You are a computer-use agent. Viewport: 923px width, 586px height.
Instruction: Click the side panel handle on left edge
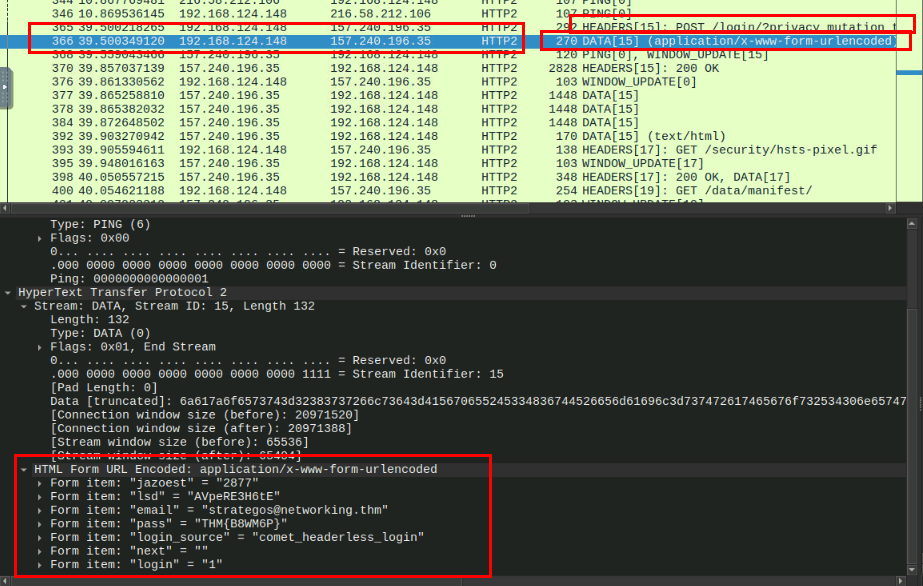6,88
